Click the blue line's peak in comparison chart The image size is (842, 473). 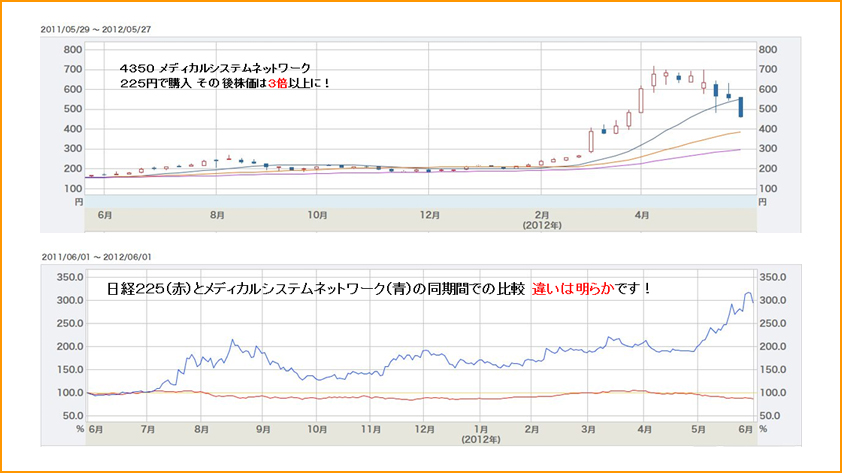(x=746, y=294)
